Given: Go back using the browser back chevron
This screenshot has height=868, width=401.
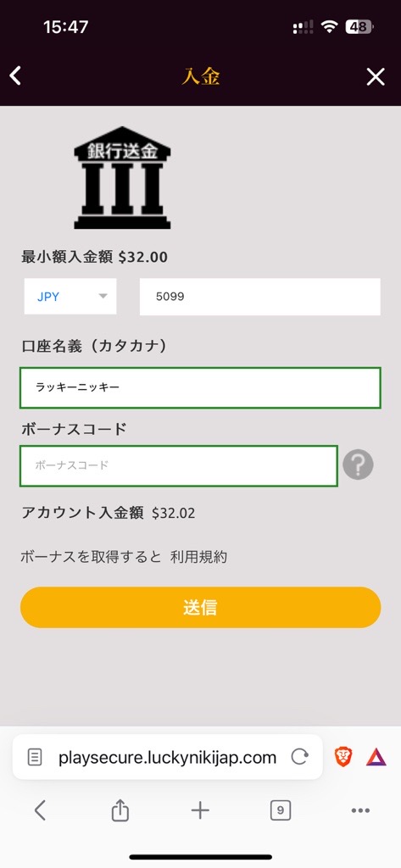Looking at the screenshot, I should point(39,811).
